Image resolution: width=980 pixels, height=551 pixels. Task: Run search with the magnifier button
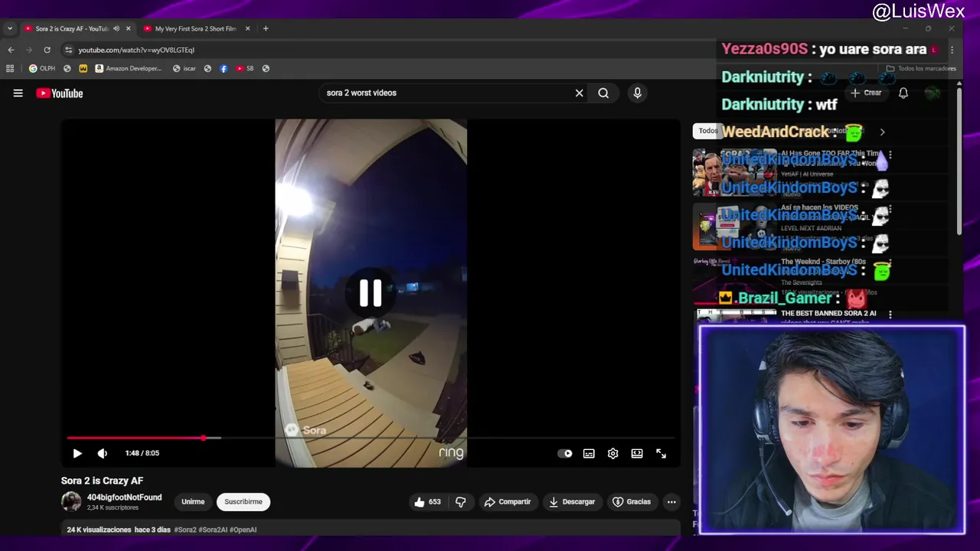click(603, 93)
